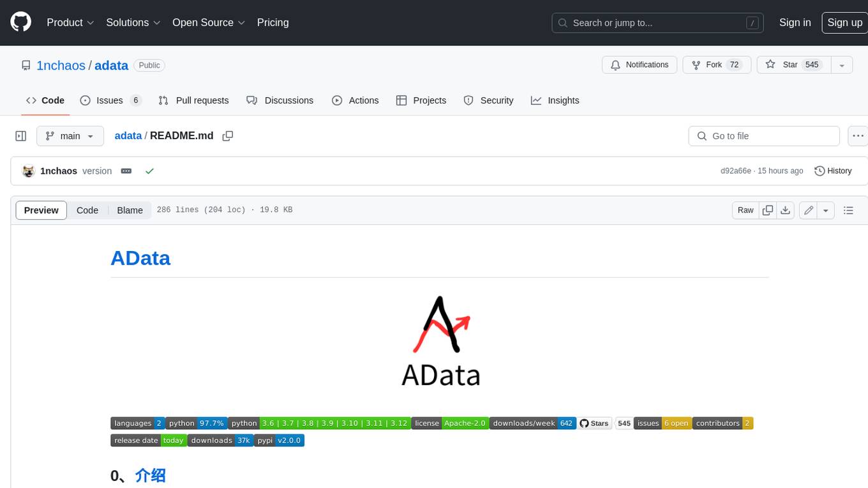Screen dimensions: 868x488
Task: Click the AData heading link
Action: click(140, 258)
